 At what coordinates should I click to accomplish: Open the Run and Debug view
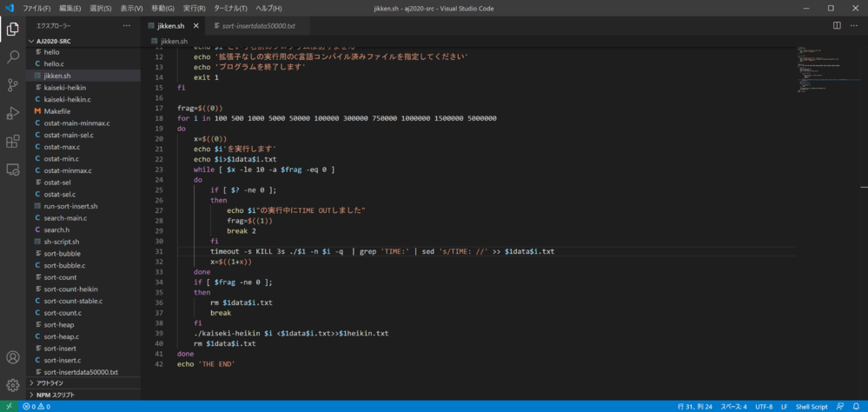[x=13, y=113]
